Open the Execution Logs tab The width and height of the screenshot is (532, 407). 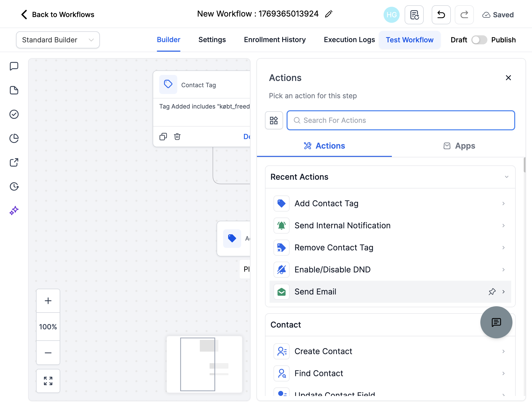[x=349, y=40]
